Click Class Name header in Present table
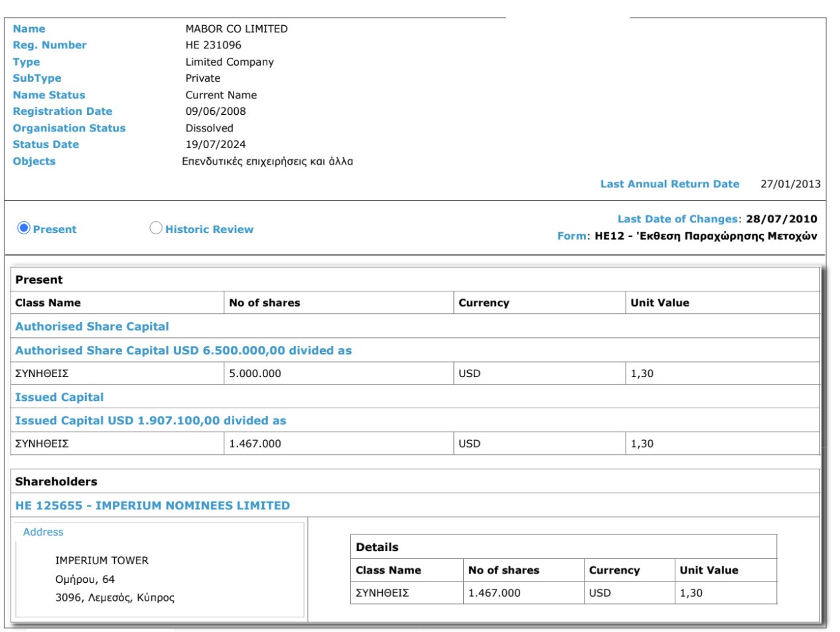 click(x=48, y=303)
